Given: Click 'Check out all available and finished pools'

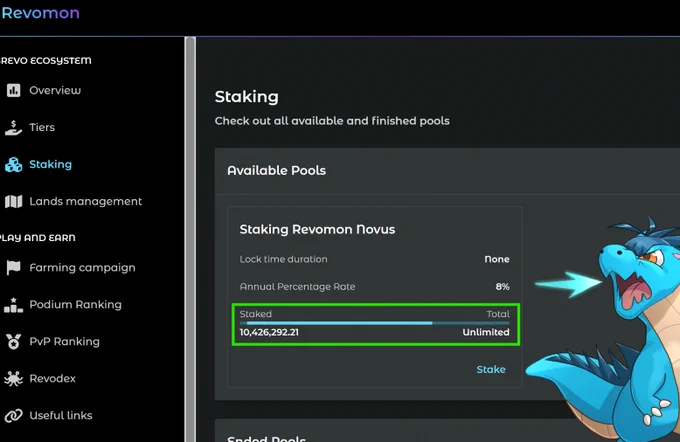Looking at the screenshot, I should coord(332,121).
